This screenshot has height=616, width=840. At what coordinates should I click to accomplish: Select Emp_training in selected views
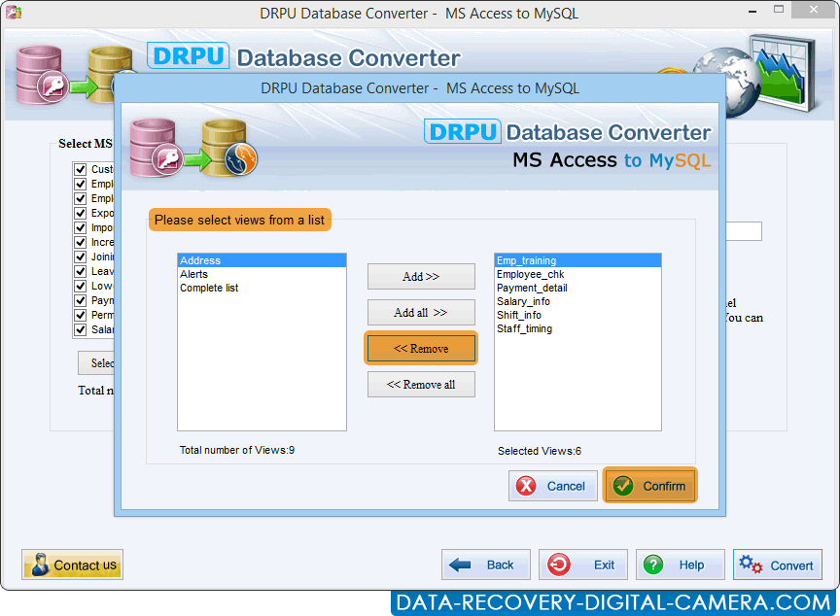point(578,260)
